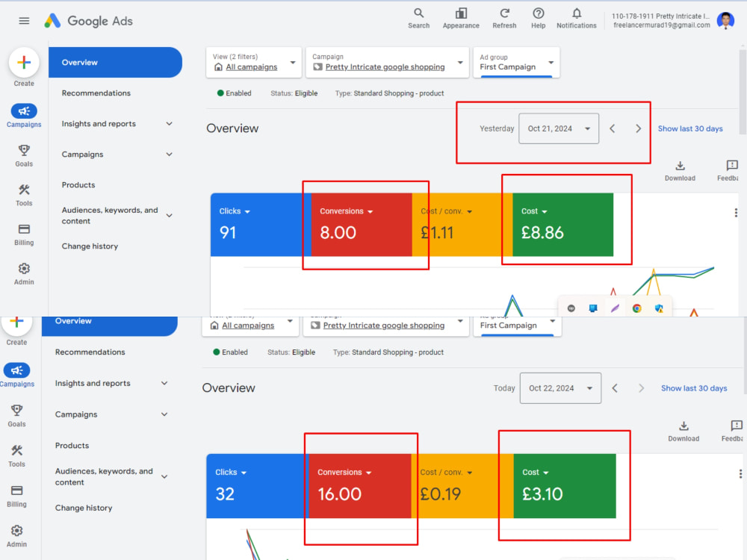
Task: Click the Google Ads logo
Action: (89, 21)
